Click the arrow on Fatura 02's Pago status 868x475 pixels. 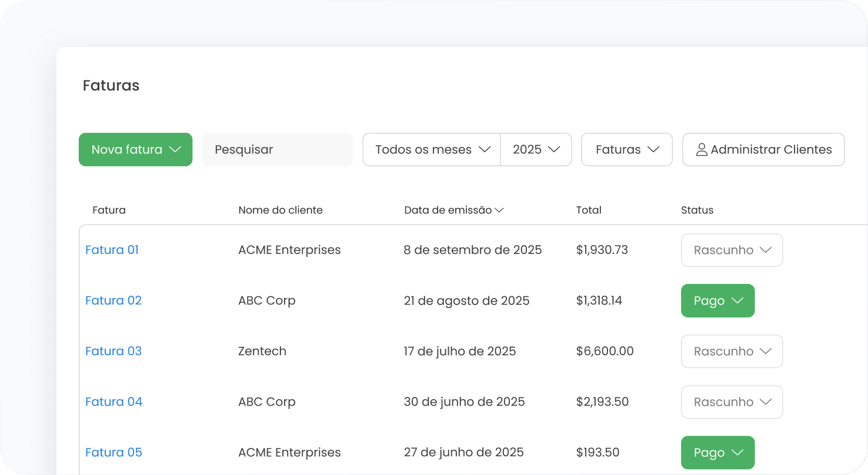point(736,300)
